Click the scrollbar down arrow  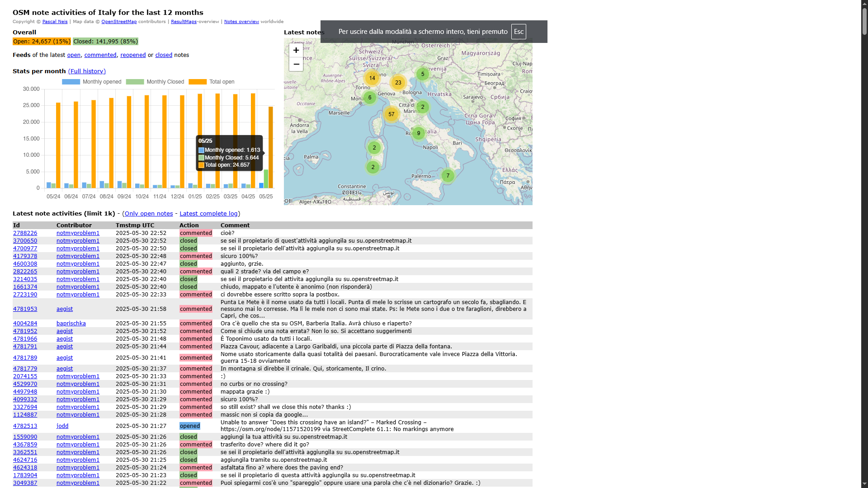coord(864,484)
